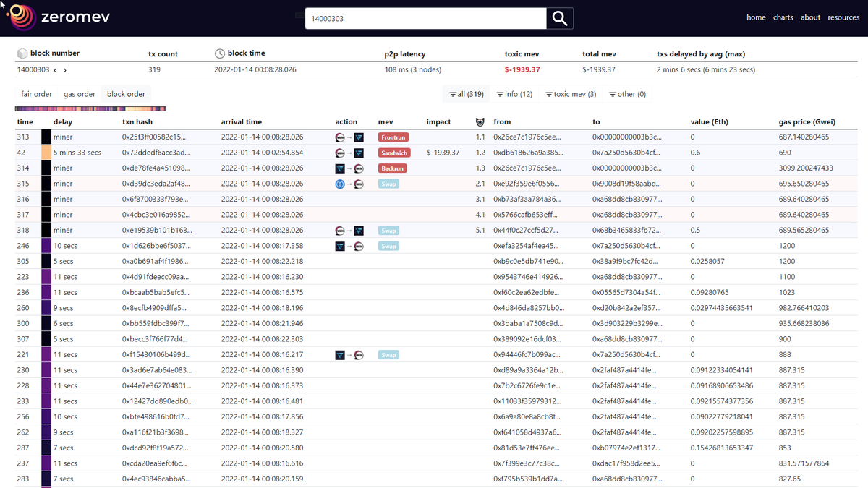Click the zeromev logo
868x488 pixels.
tap(59, 17)
